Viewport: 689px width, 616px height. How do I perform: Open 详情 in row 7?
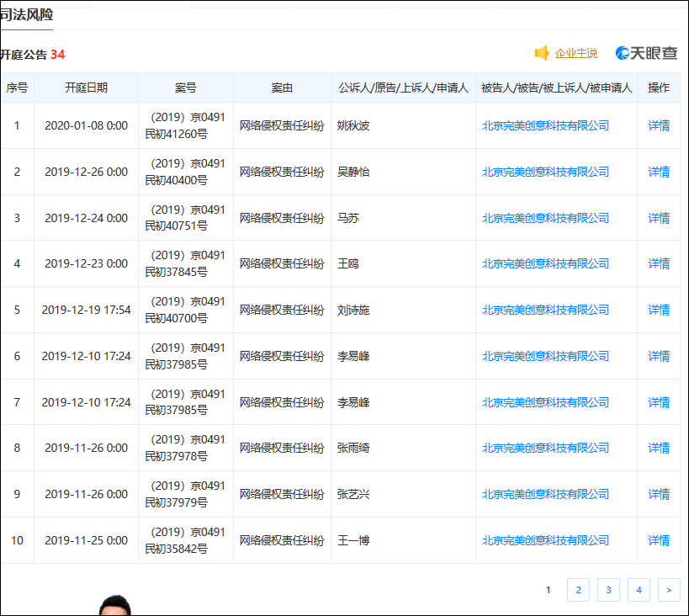coord(659,402)
